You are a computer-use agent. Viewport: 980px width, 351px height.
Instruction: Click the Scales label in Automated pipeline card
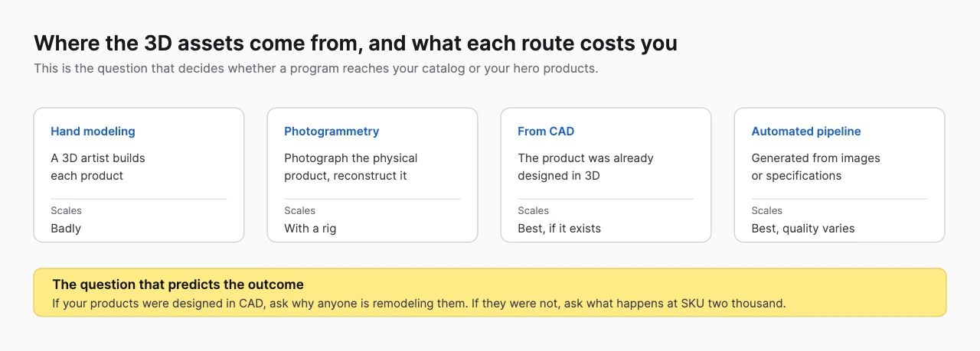click(766, 210)
